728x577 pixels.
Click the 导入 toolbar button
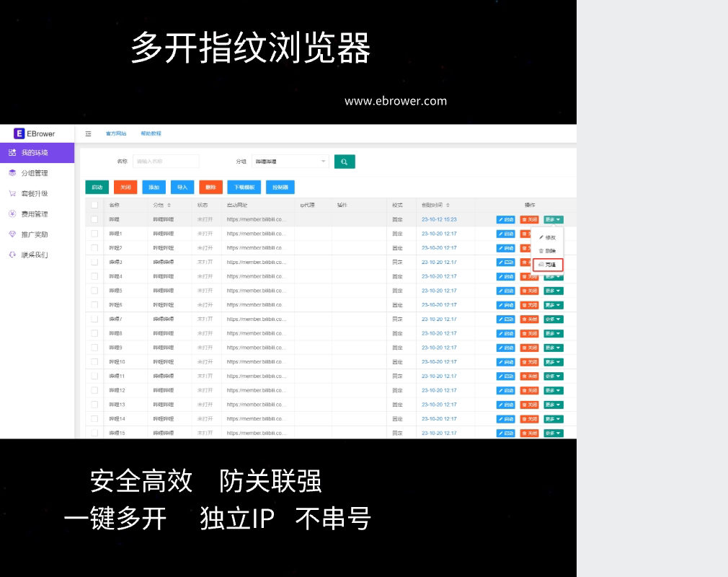click(182, 188)
